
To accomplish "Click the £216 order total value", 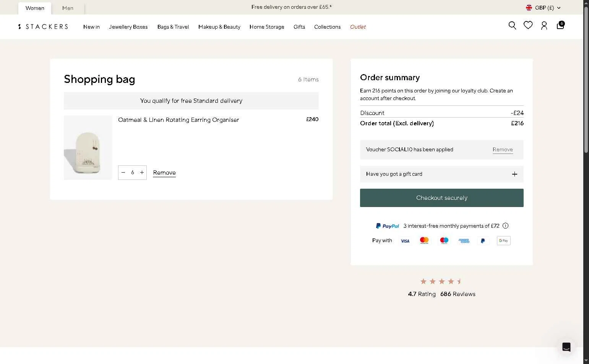I will coord(517,123).
